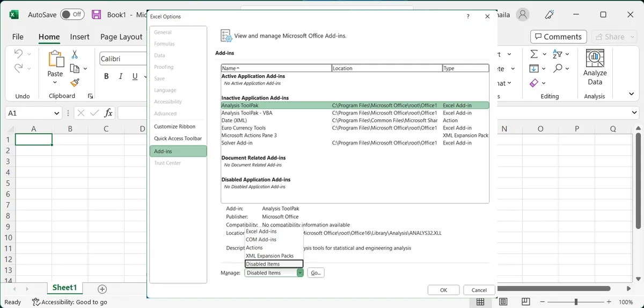Click the Sort & Filter icon
This screenshot has height=308, width=644.
557,54
